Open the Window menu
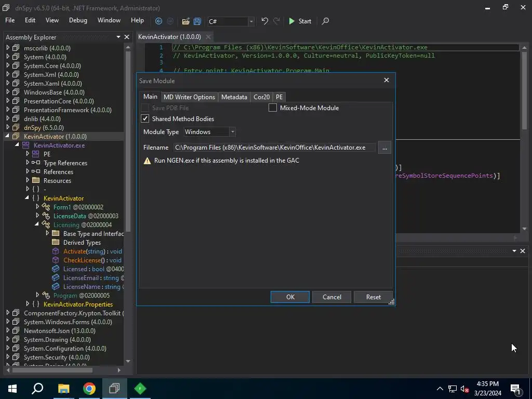This screenshot has height=399, width=532. [109, 20]
